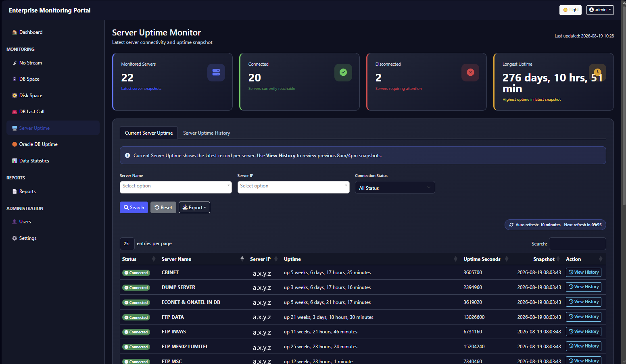Open Oracle DB Uptime page
The height and width of the screenshot is (364, 626).
click(x=53, y=144)
